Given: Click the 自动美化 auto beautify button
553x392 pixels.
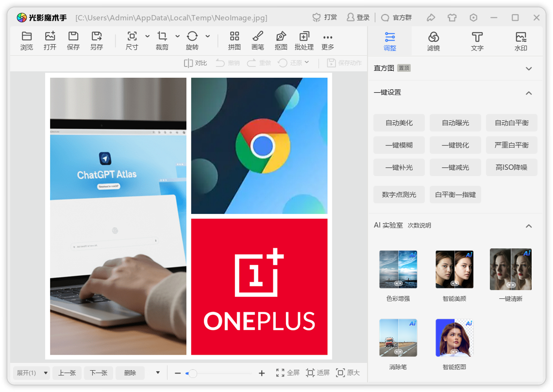Looking at the screenshot, I should [399, 123].
